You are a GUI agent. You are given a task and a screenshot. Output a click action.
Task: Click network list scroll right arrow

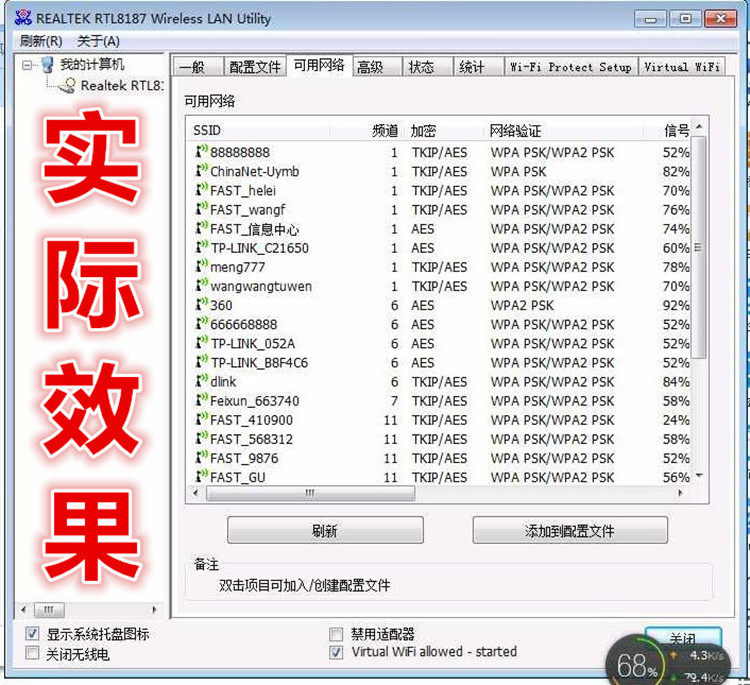click(x=680, y=493)
